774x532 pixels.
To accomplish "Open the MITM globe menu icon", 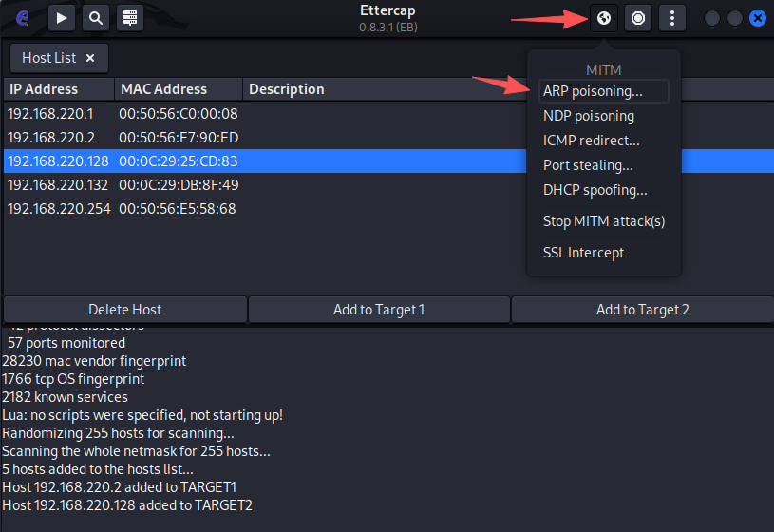I will click(604, 18).
